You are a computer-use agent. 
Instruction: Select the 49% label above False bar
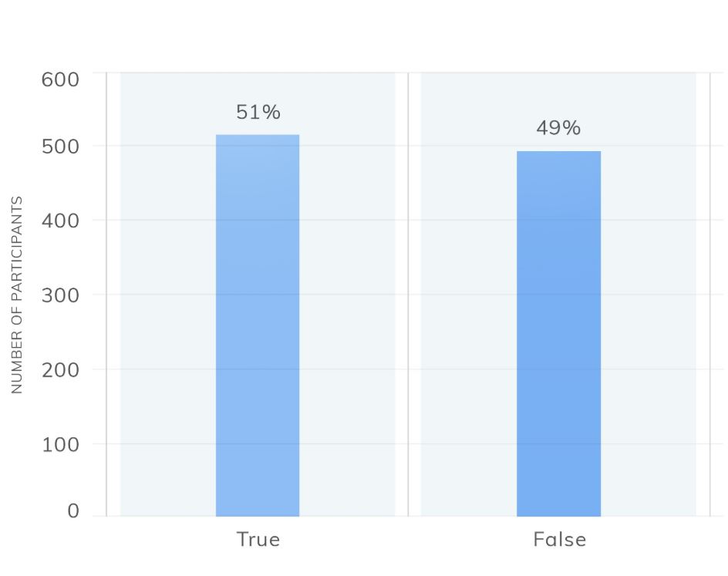[x=558, y=128]
